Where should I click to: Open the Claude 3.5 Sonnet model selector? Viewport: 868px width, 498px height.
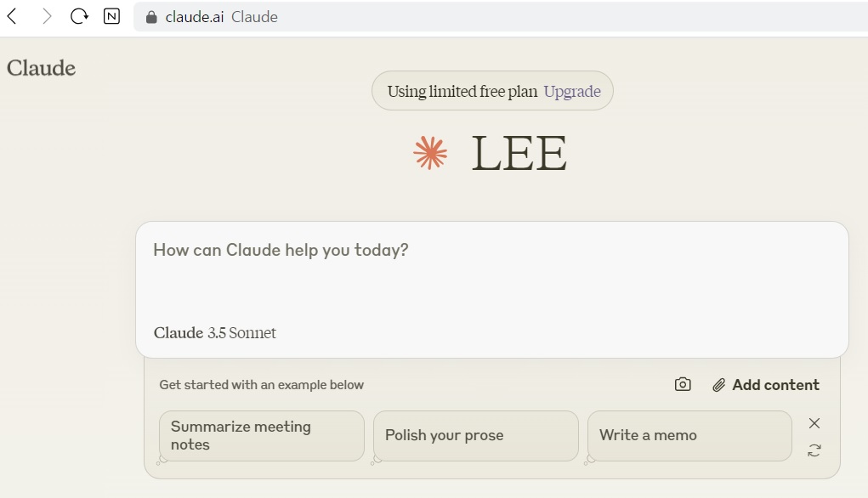click(x=215, y=332)
